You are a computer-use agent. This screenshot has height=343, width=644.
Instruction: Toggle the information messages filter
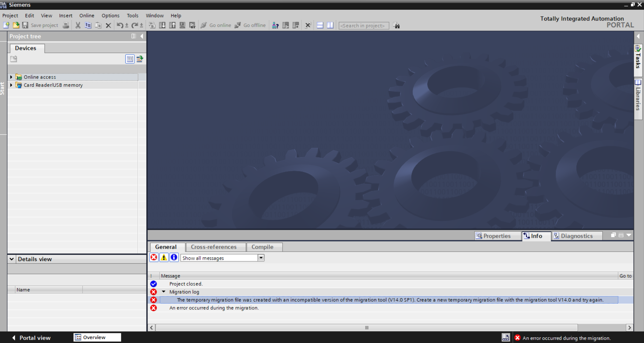pyautogui.click(x=174, y=258)
